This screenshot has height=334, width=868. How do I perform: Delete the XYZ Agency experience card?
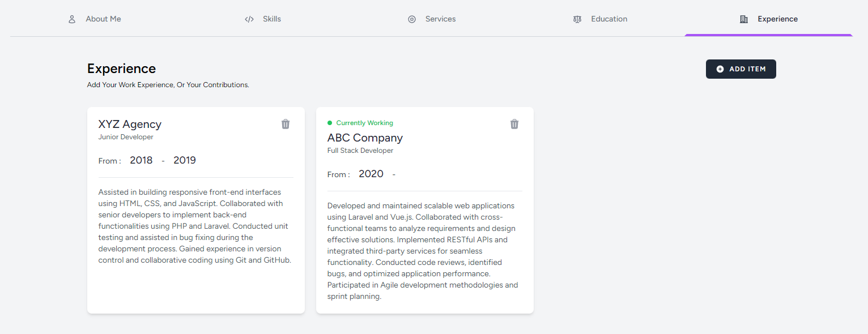(286, 124)
